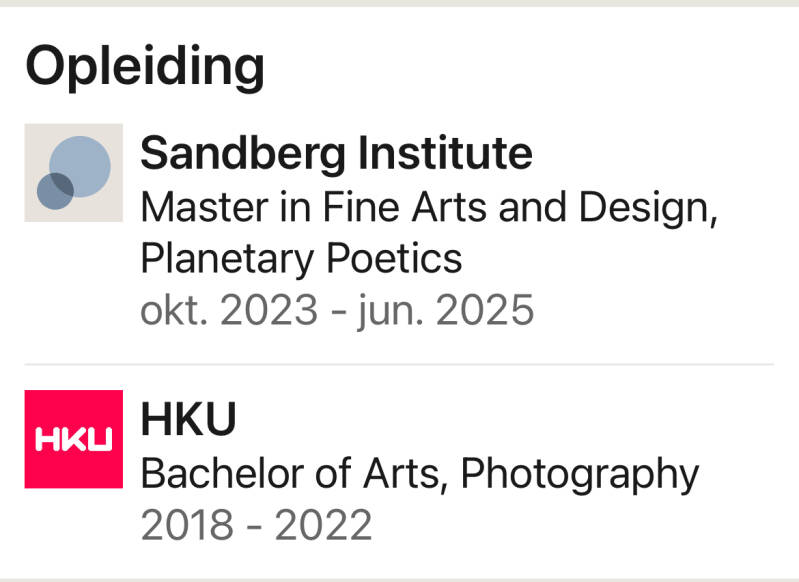
Task: Click the divider line between education entries
Action: point(398,365)
